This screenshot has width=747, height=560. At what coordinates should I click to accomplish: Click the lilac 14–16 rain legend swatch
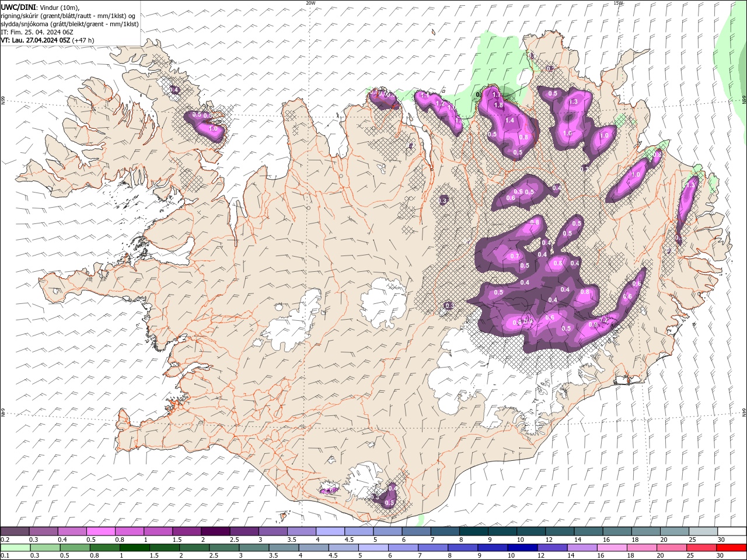582,548
